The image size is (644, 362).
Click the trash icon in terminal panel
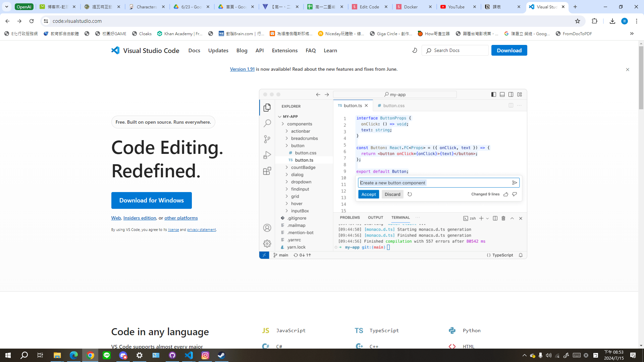pyautogui.click(x=503, y=218)
